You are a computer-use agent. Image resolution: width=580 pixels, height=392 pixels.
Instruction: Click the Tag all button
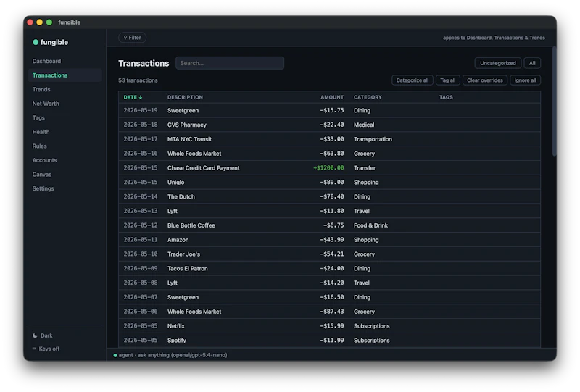pos(447,80)
